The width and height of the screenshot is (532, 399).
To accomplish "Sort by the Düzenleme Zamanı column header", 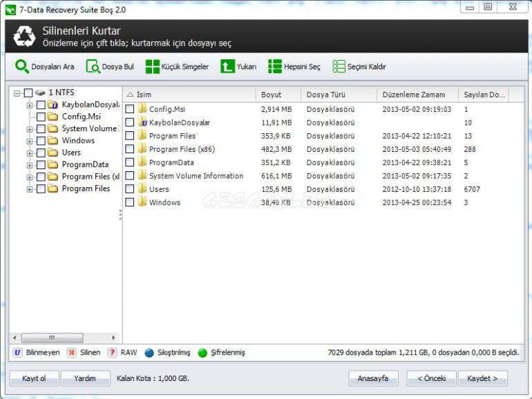I will (x=417, y=95).
